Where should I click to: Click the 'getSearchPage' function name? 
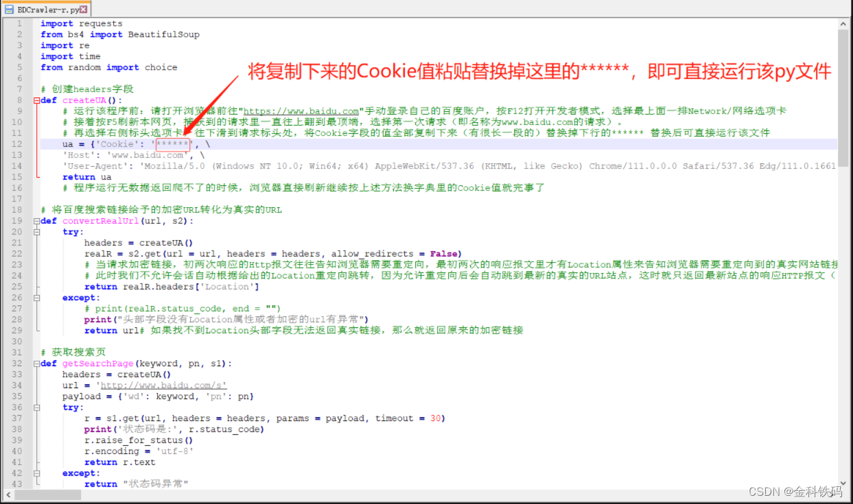pos(98,363)
